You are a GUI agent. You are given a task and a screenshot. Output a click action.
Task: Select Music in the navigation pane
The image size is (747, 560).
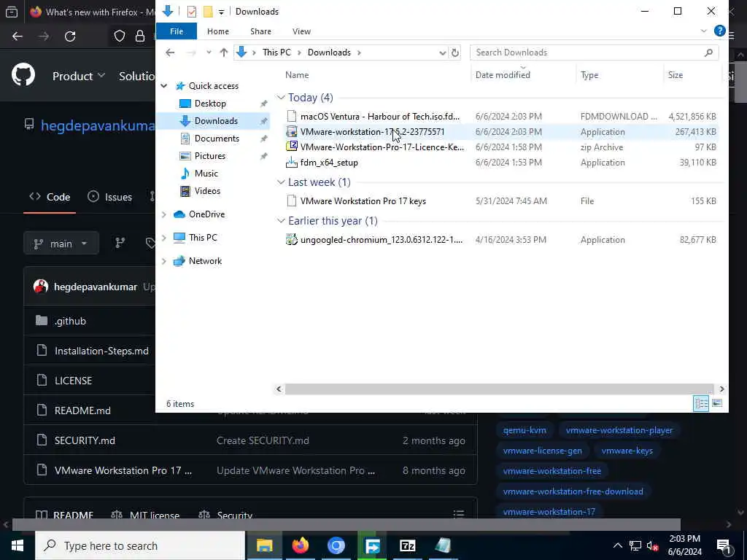click(x=206, y=174)
